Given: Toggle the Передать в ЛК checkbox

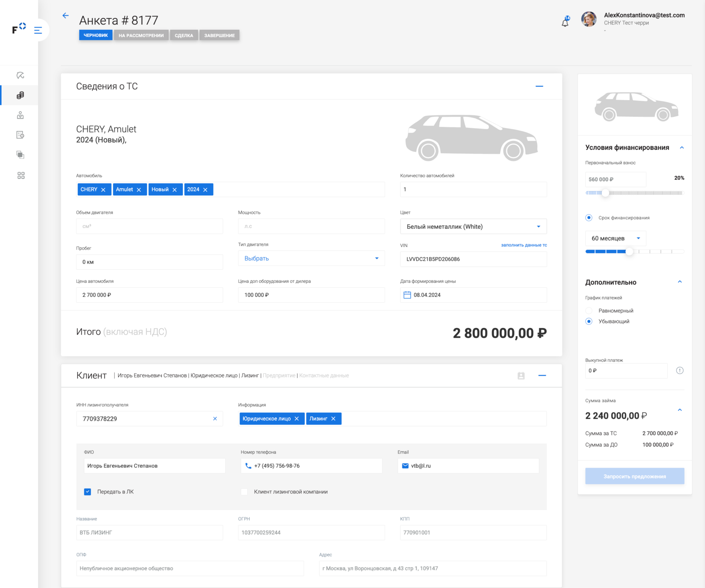Looking at the screenshot, I should coord(88,492).
